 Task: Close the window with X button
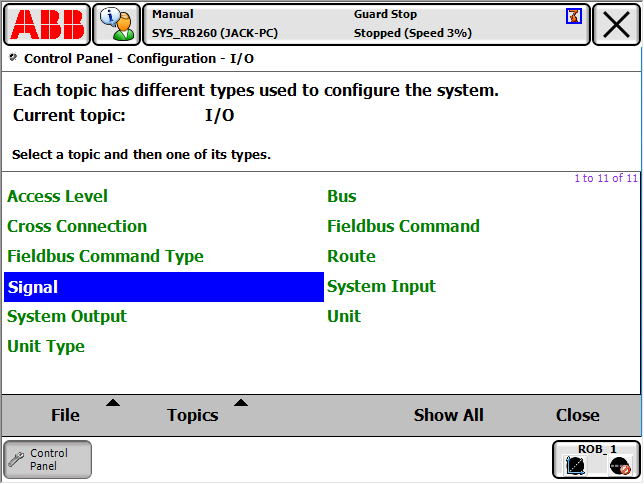617,24
